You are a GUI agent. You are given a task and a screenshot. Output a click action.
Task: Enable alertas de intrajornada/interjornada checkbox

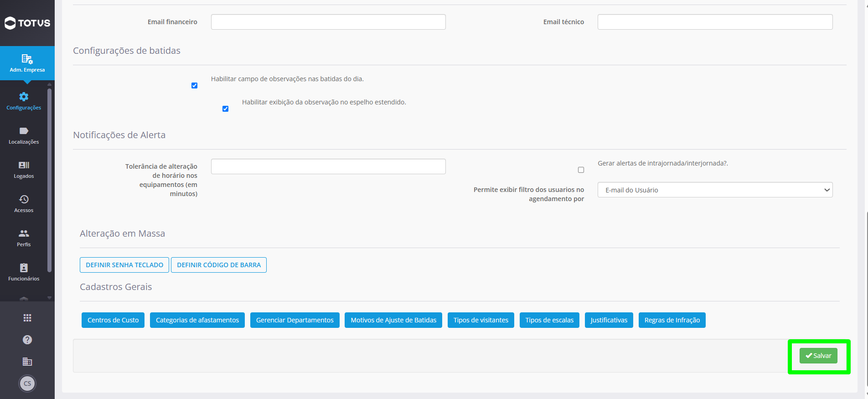click(x=581, y=170)
